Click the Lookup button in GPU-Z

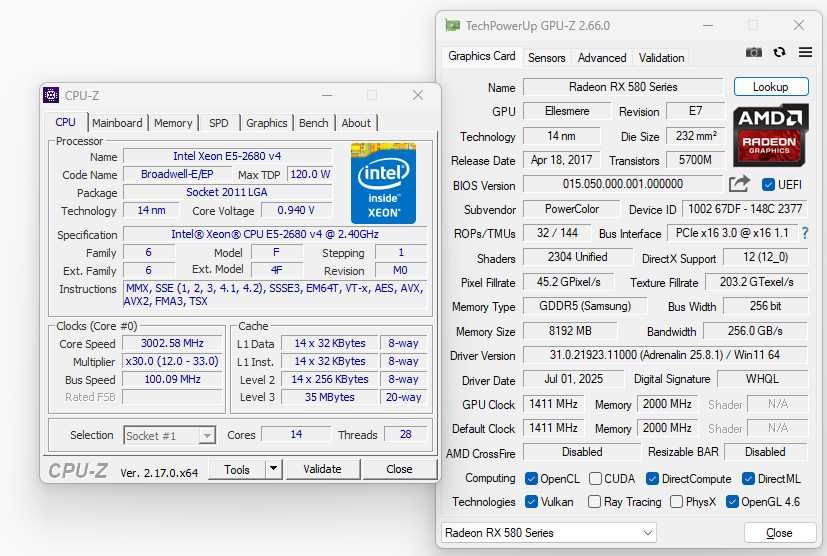tap(771, 87)
